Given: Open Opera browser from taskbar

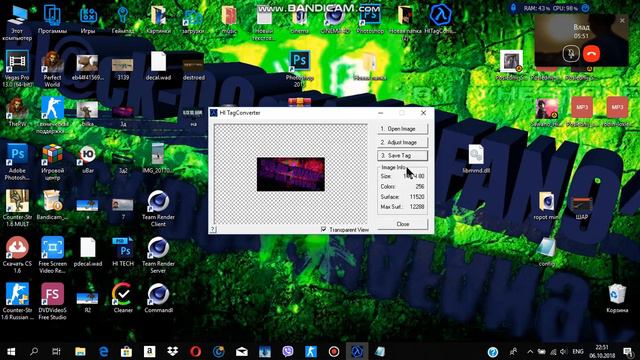Looking at the screenshot, I should click(196, 351).
